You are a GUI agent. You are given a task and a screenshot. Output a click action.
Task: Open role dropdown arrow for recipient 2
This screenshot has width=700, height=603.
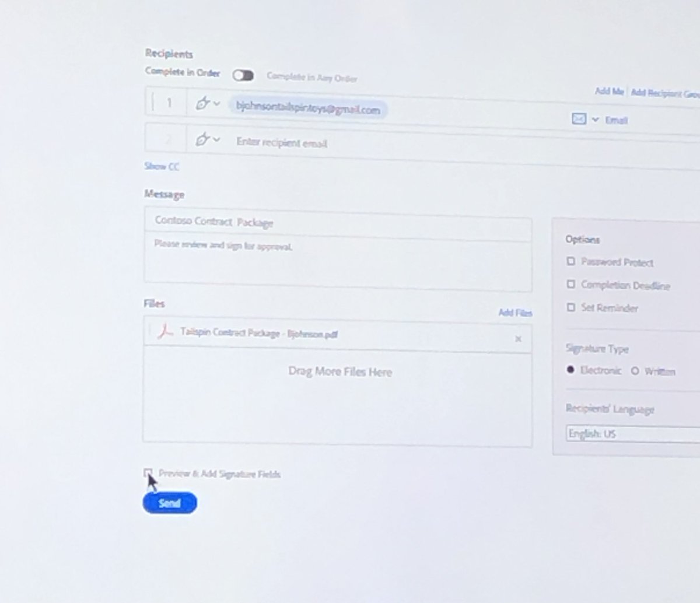216,139
